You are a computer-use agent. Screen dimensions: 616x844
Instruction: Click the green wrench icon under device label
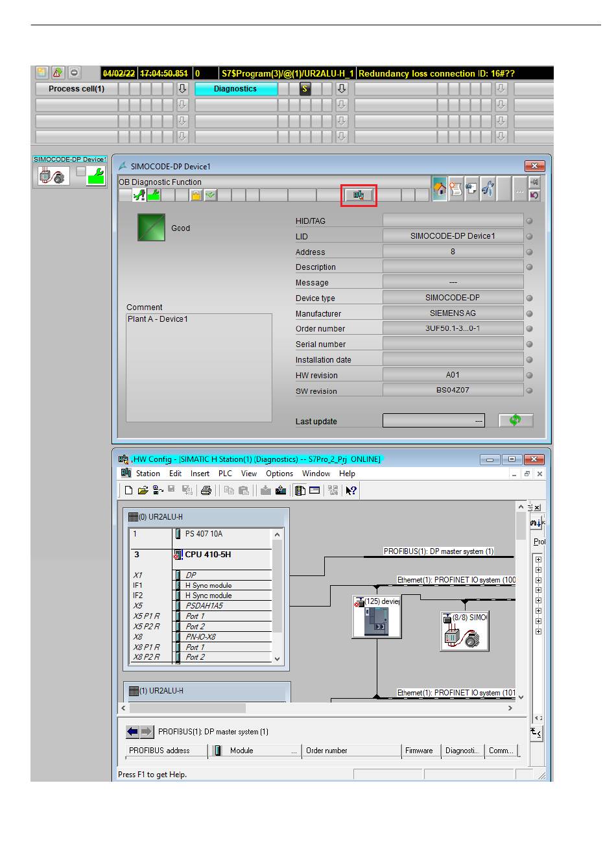(96, 175)
